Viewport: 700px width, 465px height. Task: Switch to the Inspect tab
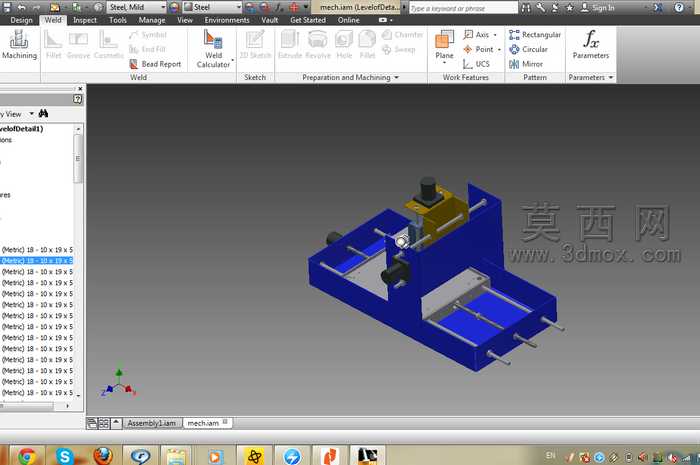pos(85,20)
